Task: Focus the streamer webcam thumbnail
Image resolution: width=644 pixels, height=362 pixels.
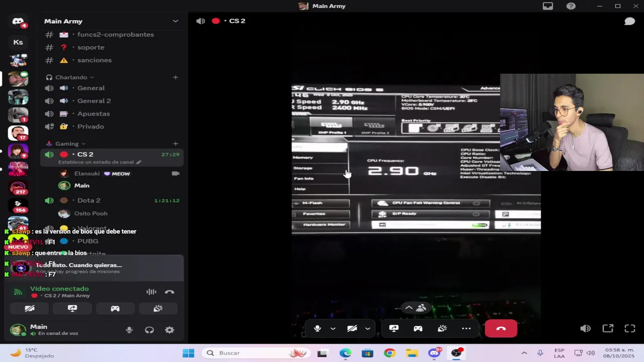Action: coord(572,123)
